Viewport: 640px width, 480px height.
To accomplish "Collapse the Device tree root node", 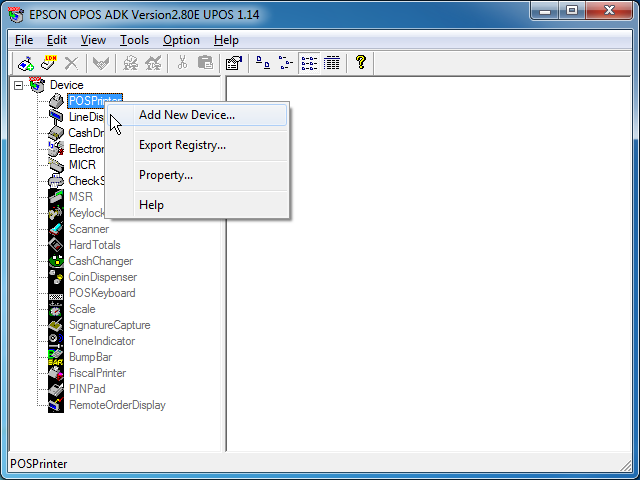I will pyautogui.click(x=18, y=85).
